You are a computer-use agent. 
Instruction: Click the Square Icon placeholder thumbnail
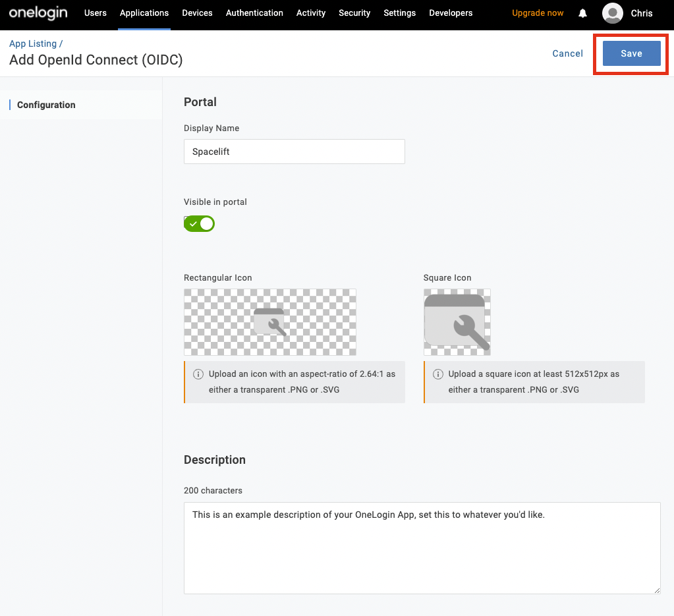[457, 322]
